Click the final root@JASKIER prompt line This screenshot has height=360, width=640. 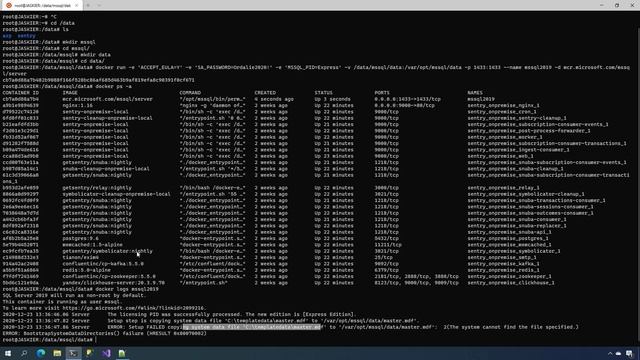(x=48, y=340)
